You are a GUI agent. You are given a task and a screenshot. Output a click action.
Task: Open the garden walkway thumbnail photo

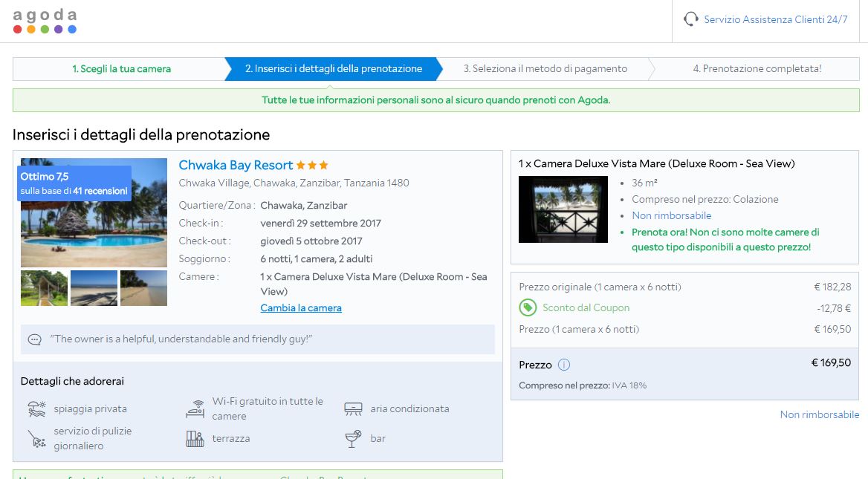click(45, 287)
